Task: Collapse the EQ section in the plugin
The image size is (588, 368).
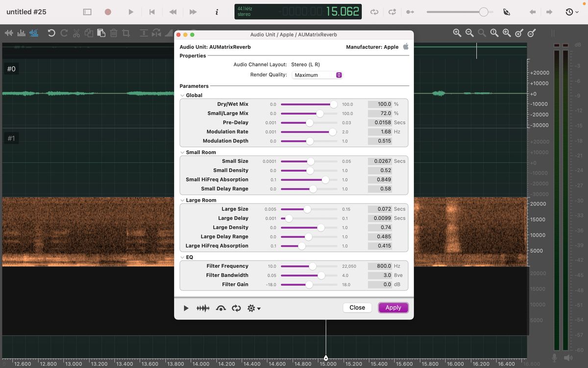Action: 182,257
